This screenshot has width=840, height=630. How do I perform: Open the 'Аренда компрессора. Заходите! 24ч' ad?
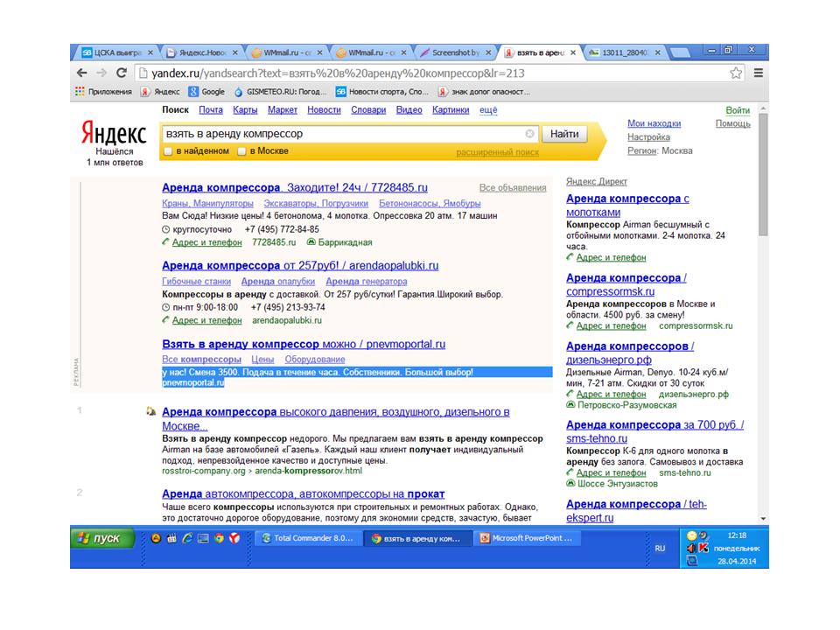point(295,188)
